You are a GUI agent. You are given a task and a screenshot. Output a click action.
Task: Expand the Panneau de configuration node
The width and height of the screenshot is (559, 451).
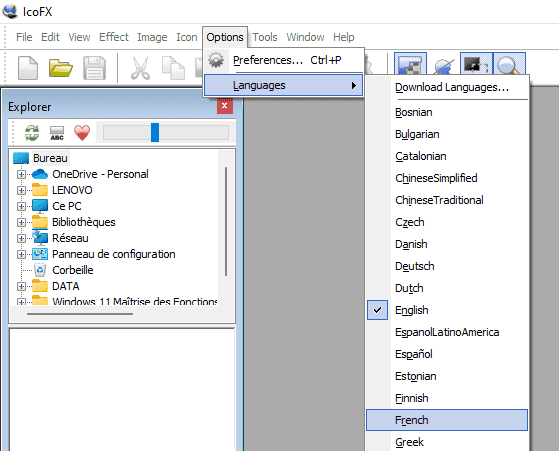click(x=21, y=254)
